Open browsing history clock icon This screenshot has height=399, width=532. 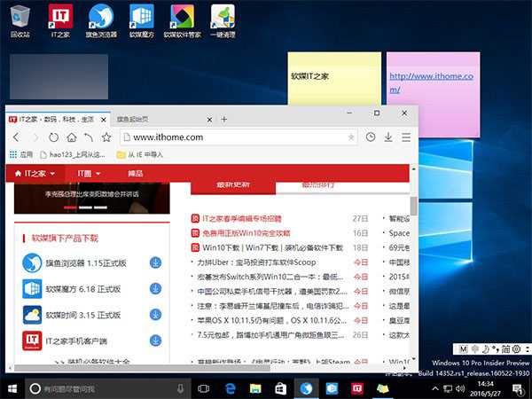[369, 137]
